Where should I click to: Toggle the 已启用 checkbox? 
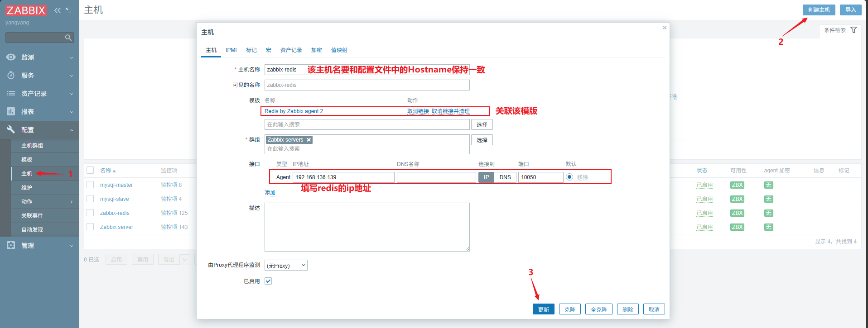pos(268,281)
